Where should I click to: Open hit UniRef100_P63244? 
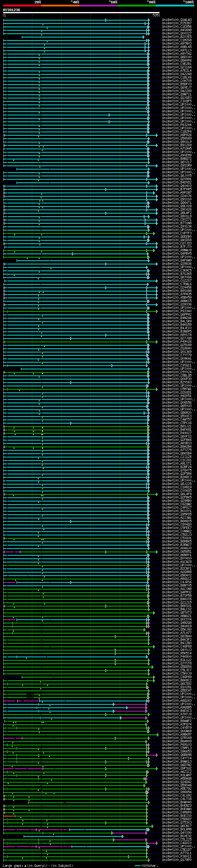tap(176, 125)
